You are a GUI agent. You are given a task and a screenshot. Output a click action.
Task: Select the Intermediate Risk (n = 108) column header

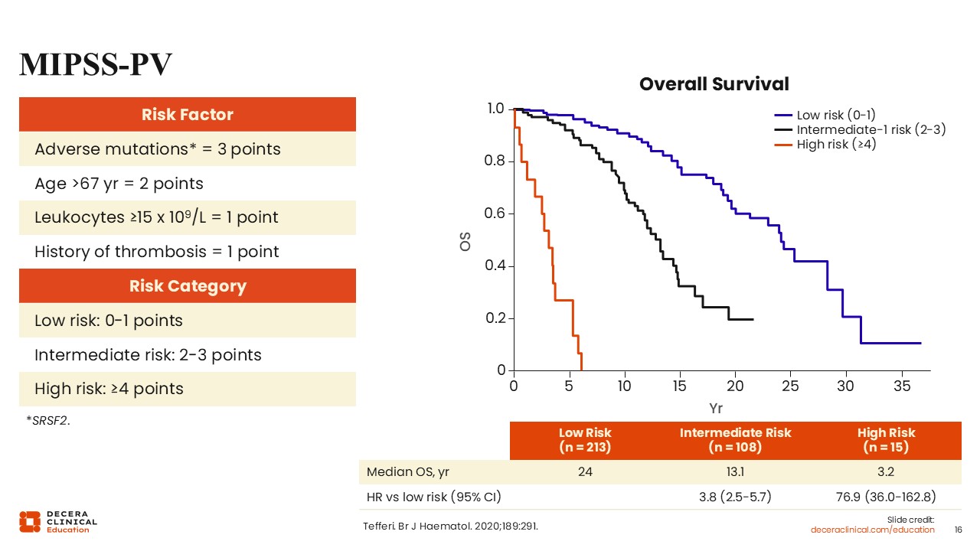click(735, 439)
